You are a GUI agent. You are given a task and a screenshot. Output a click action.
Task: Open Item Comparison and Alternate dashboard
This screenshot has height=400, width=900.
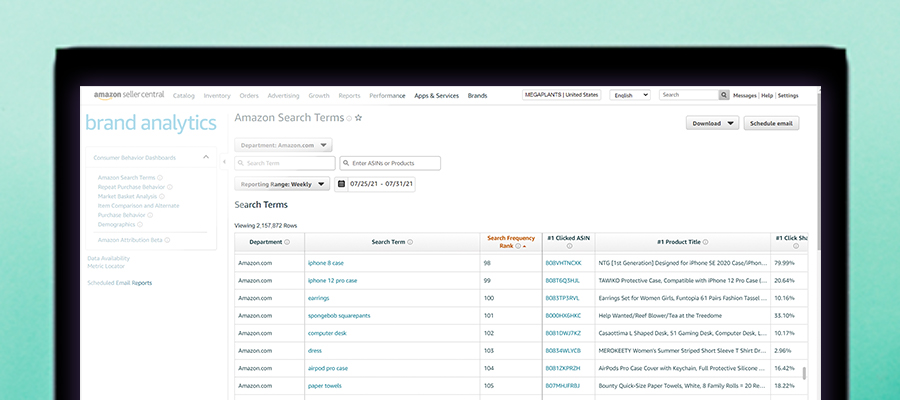(x=138, y=205)
